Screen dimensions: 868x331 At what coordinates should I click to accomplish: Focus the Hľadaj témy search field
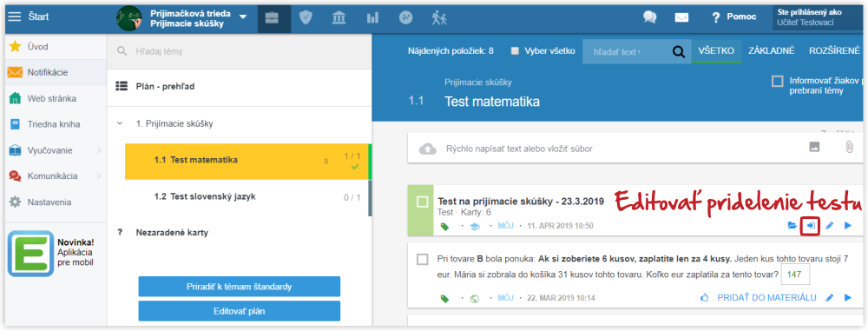click(239, 51)
